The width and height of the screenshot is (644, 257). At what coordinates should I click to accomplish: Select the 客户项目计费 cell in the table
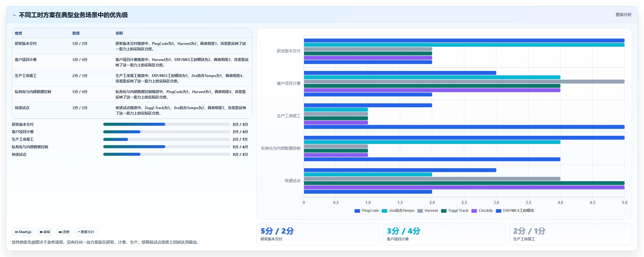(x=26, y=60)
